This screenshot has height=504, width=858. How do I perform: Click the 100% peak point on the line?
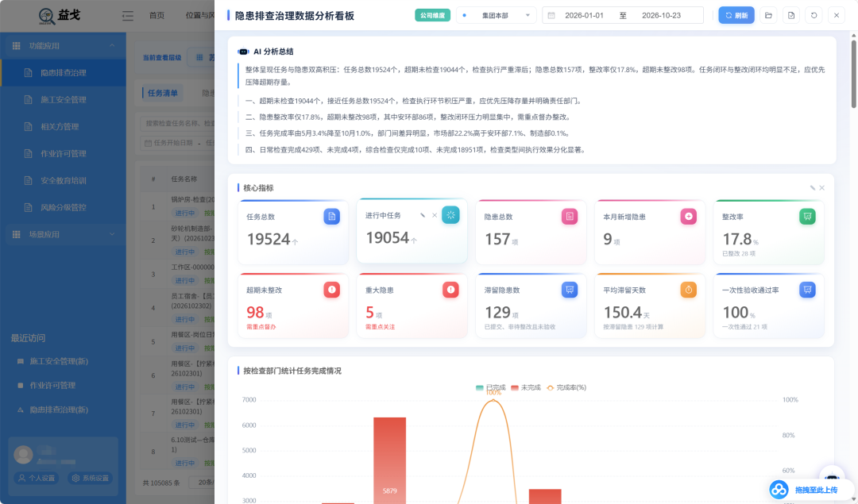coord(493,400)
